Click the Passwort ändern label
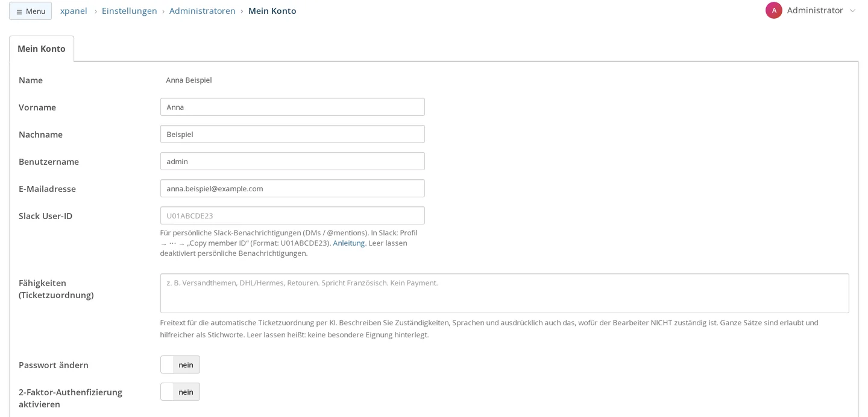868x417 pixels. pyautogui.click(x=54, y=364)
